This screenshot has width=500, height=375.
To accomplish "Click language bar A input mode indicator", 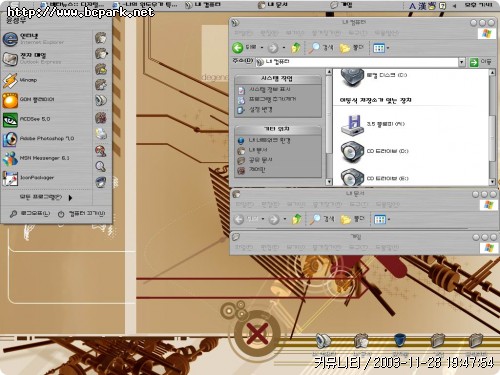I will tap(413, 6).
